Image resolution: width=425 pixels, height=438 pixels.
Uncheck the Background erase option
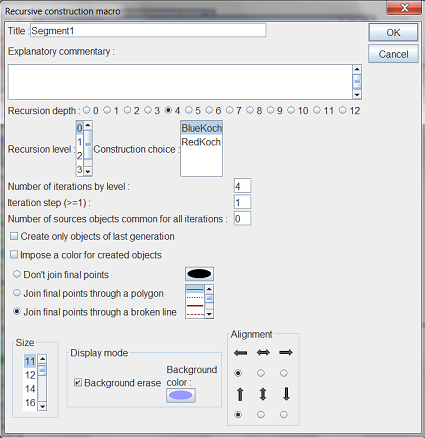pyautogui.click(x=78, y=383)
